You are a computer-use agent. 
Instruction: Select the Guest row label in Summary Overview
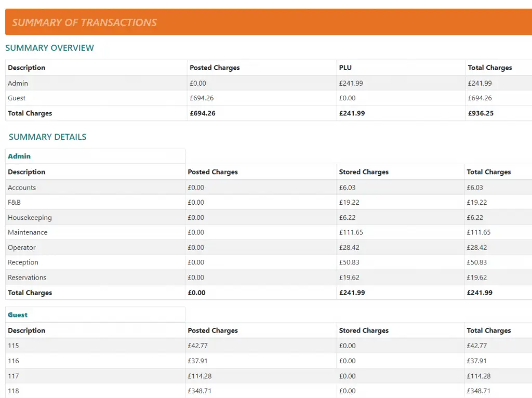[x=17, y=98]
